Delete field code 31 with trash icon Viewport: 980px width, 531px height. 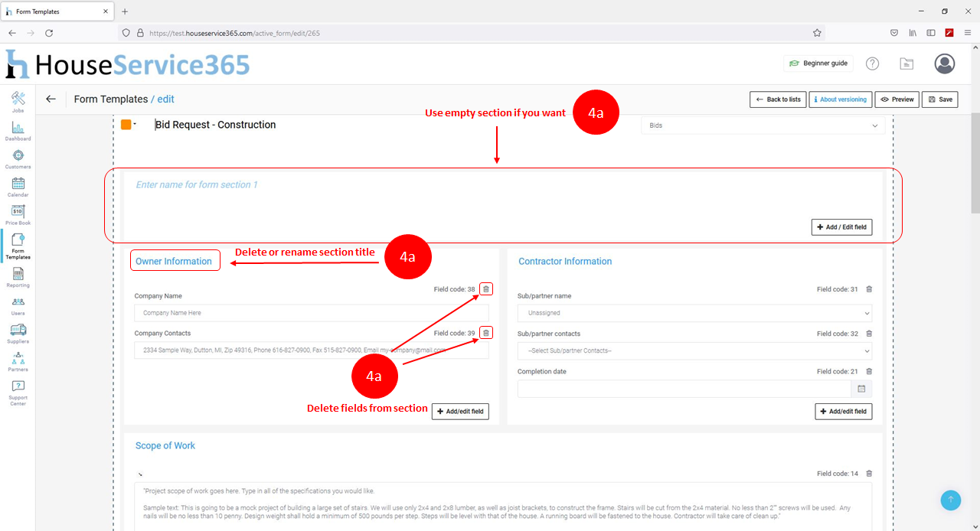click(x=868, y=289)
